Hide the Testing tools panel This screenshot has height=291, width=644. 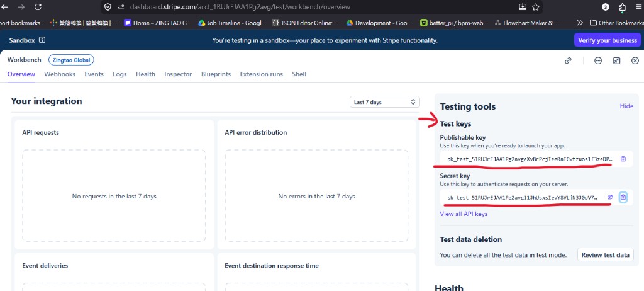pos(626,106)
